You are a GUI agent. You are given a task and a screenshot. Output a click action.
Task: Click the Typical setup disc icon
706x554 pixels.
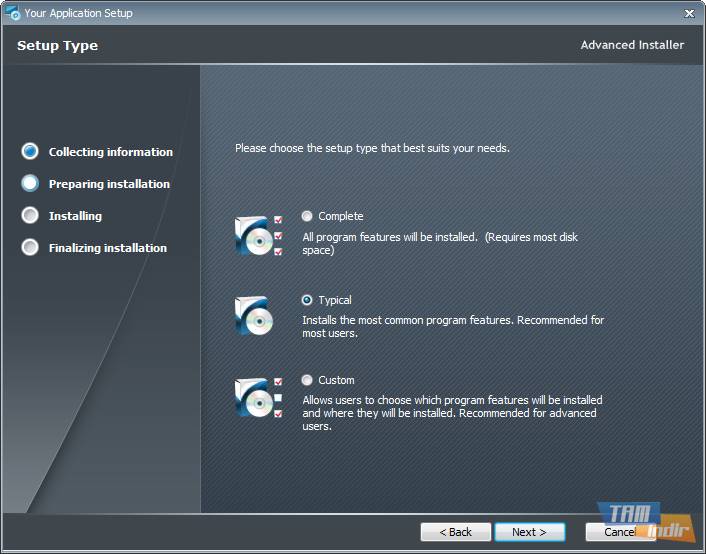(254, 315)
